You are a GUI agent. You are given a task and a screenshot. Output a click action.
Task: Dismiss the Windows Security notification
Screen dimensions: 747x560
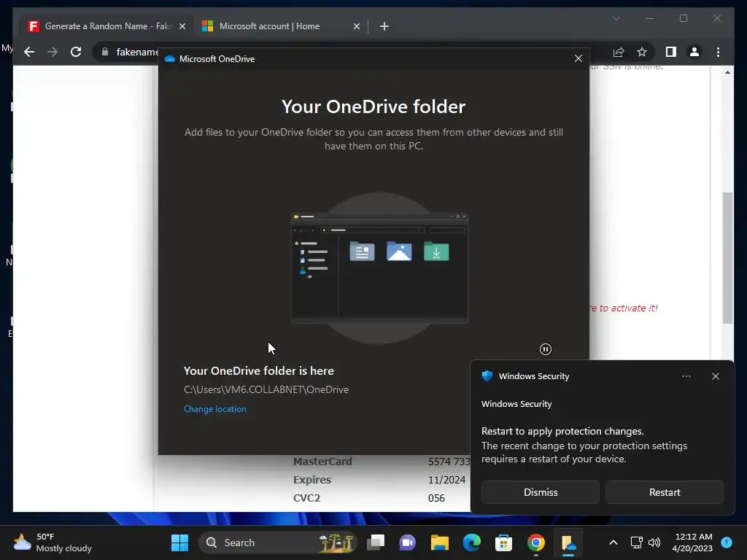tap(541, 492)
